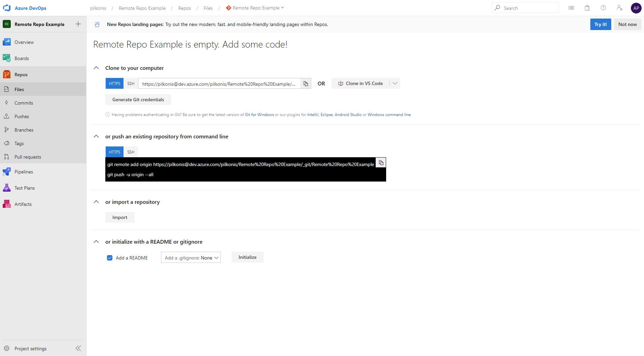Click the Search box in header
The width and height of the screenshot is (644, 356).
click(x=525, y=8)
